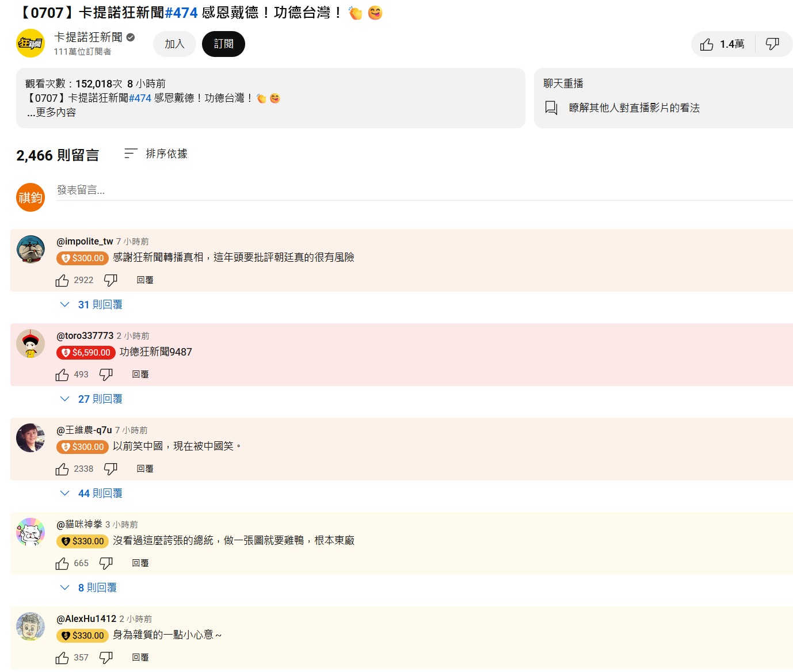Open @impolite_tw profile avatar
Image resolution: width=793 pixels, height=672 pixels.
[x=30, y=249]
